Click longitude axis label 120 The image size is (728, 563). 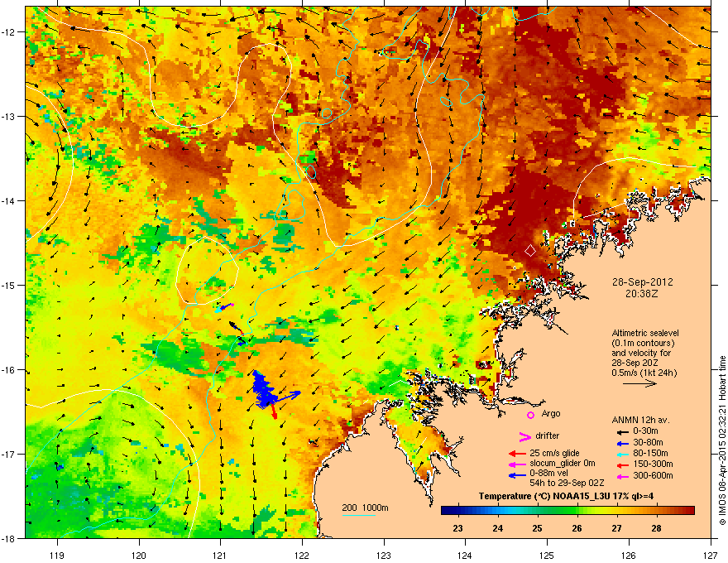point(139,555)
